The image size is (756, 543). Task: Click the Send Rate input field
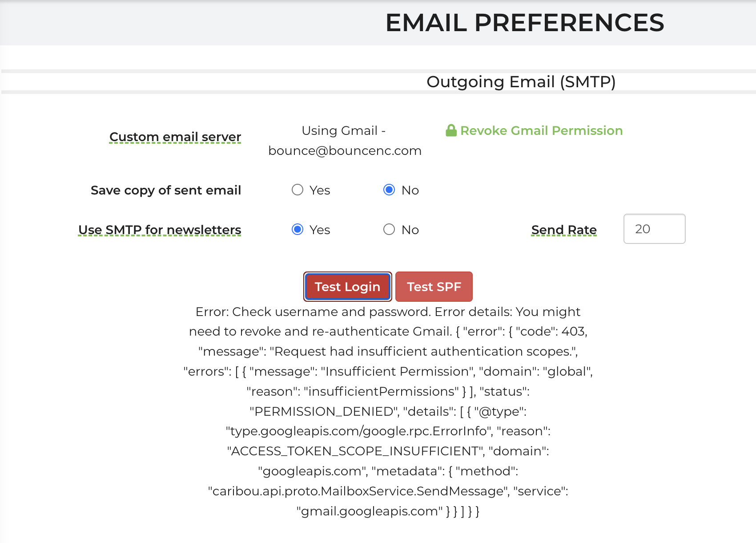pyautogui.click(x=654, y=229)
